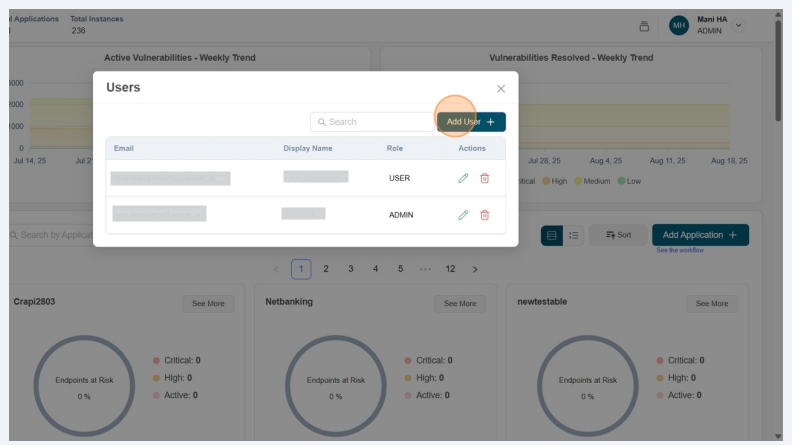Click See More on the Netbanking card
Screen dimensions: 792x445
point(459,303)
